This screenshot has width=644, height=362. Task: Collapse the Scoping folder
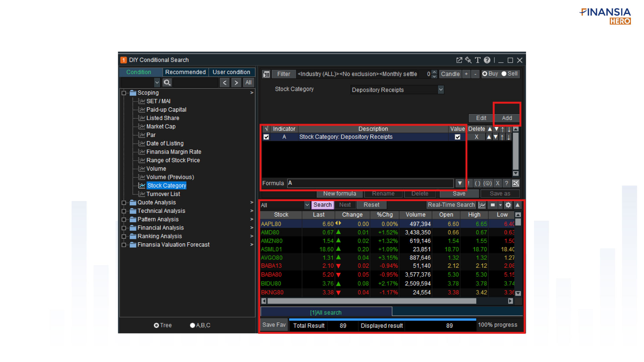pos(124,93)
